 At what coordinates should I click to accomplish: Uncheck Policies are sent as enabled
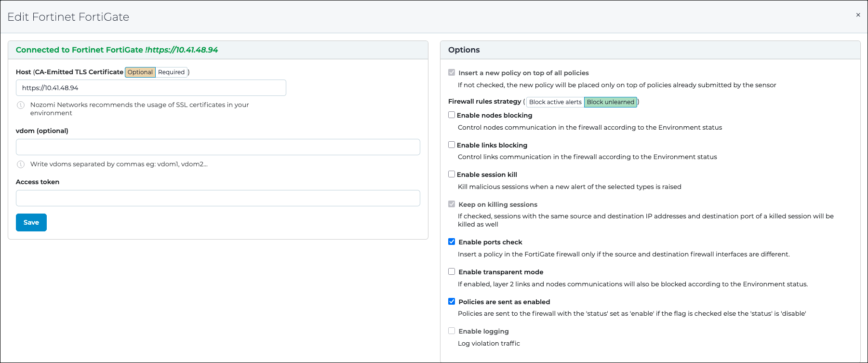click(x=452, y=301)
